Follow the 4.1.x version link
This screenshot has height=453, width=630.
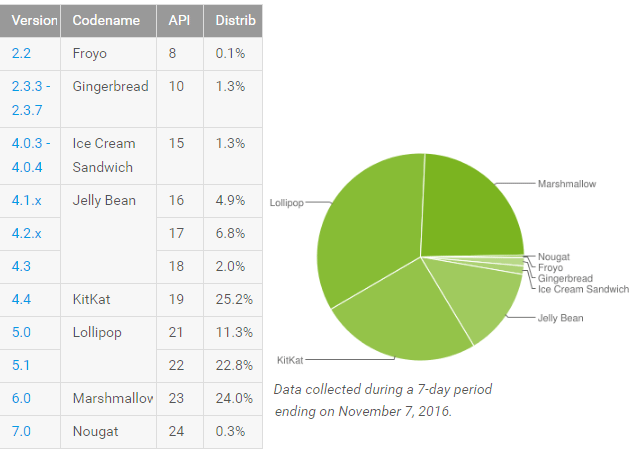[x=25, y=200]
